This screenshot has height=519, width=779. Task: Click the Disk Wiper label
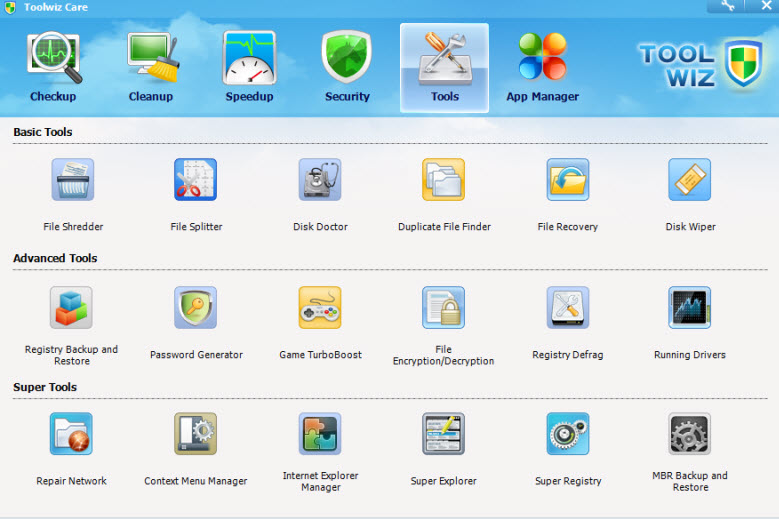coord(691,227)
